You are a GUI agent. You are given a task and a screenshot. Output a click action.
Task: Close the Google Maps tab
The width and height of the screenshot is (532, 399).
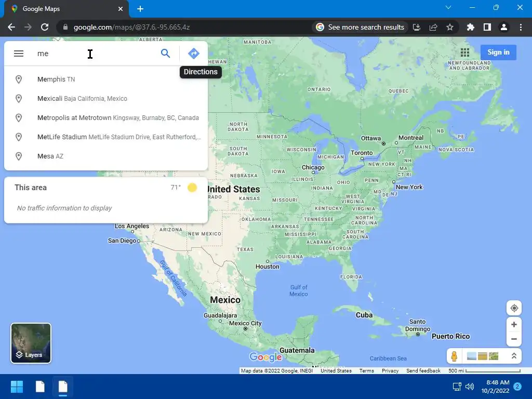[121, 9]
